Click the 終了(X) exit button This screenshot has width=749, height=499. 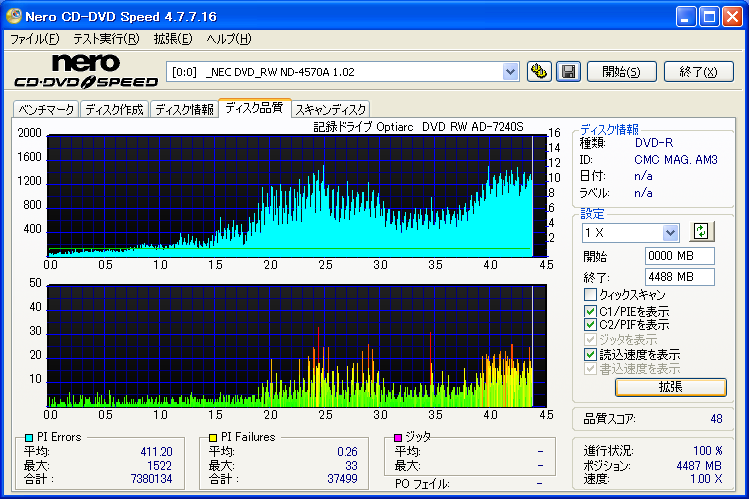coord(698,72)
